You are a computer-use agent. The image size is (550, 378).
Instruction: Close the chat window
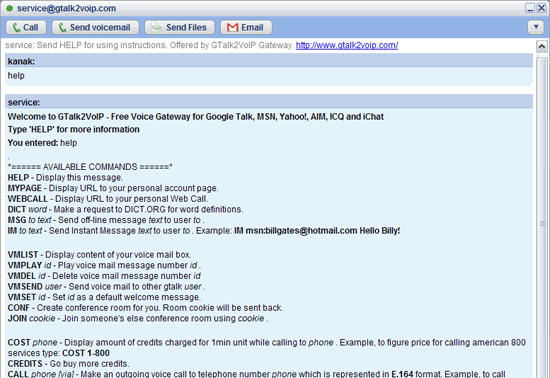tap(541, 8)
